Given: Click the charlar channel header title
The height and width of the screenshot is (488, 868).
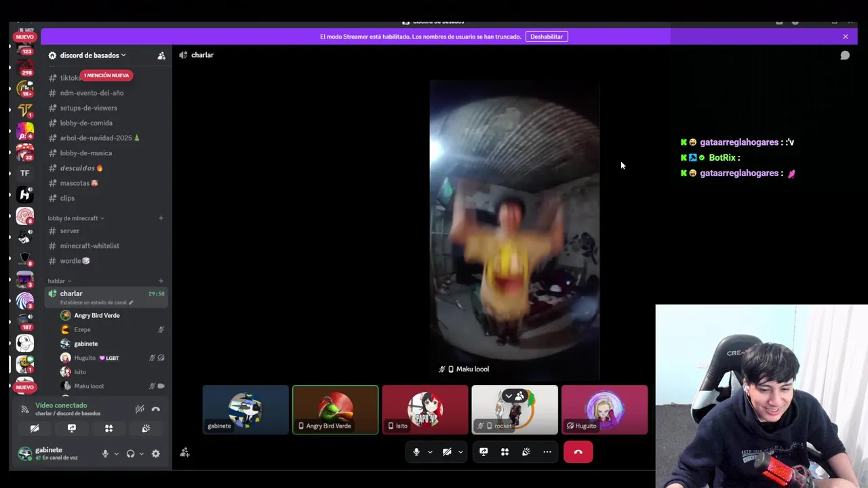Looking at the screenshot, I should [x=202, y=55].
